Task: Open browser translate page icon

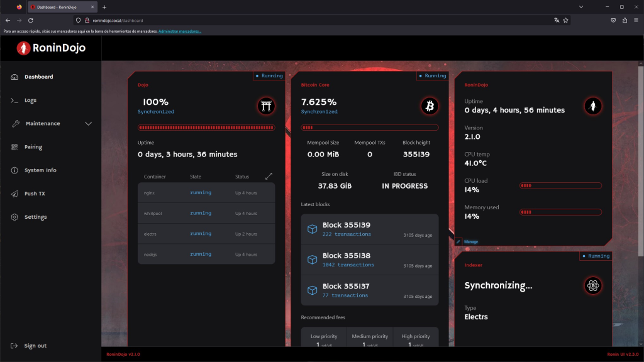Action: tap(557, 20)
